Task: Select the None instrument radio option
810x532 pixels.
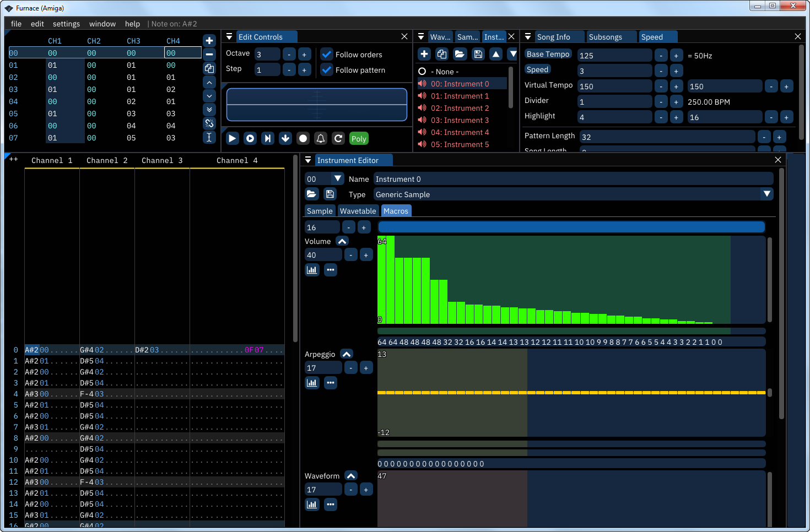Action: click(422, 72)
